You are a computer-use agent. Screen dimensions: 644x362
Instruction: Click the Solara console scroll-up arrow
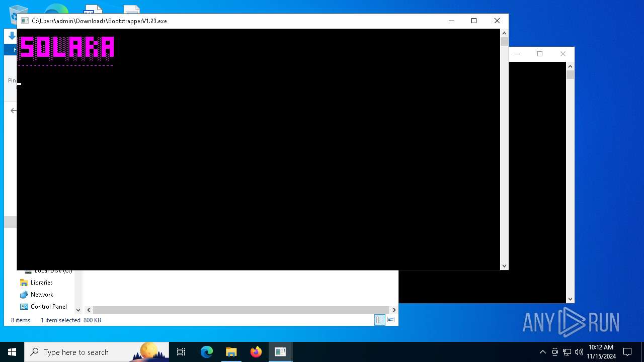point(505,33)
